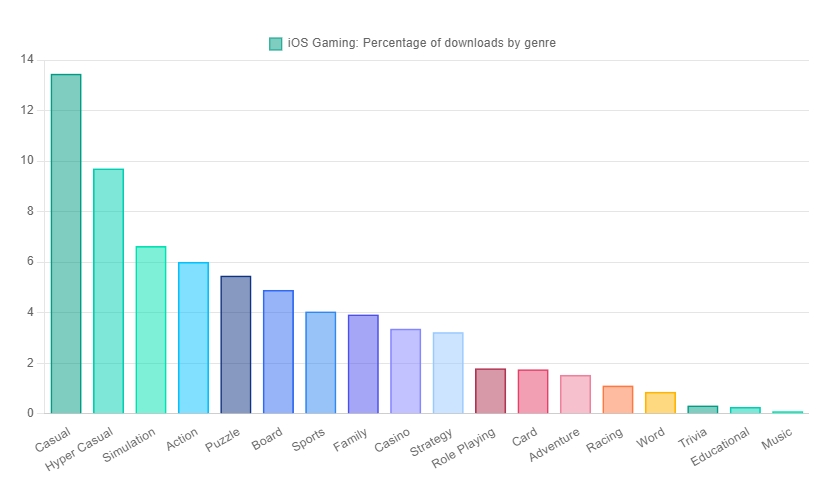
Task: Select the Trivia genre bar
Action: tap(702, 409)
